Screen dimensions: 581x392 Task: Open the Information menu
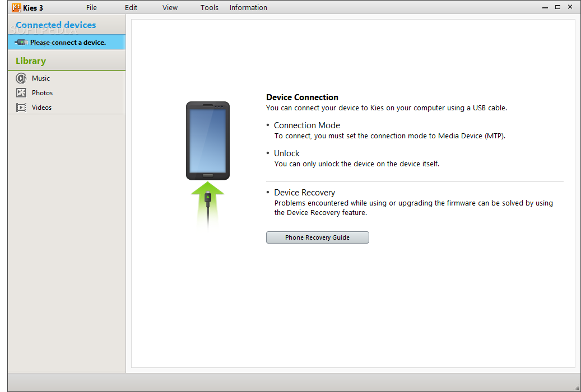248,7
